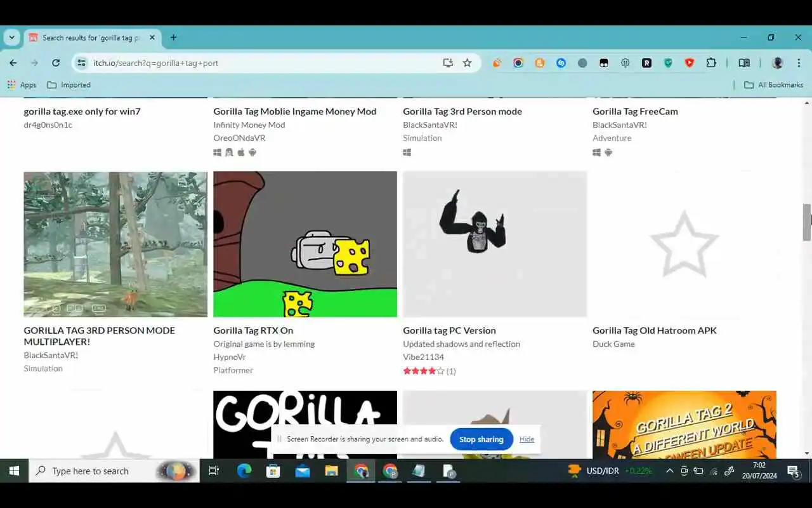
Task: Launch Microsoft Edge from taskbar
Action: pyautogui.click(x=244, y=471)
